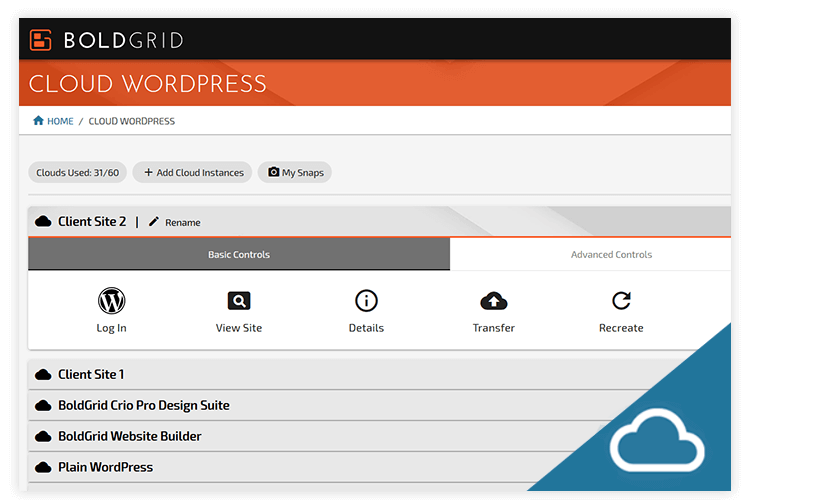The width and height of the screenshot is (833, 500).
Task: Open the HOME breadcrumb link
Action: tap(60, 121)
